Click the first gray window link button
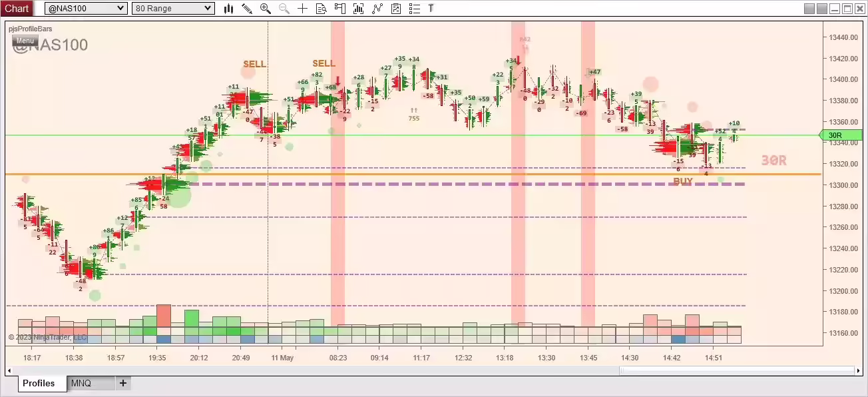Screen dimensions: 868x397 point(809,8)
